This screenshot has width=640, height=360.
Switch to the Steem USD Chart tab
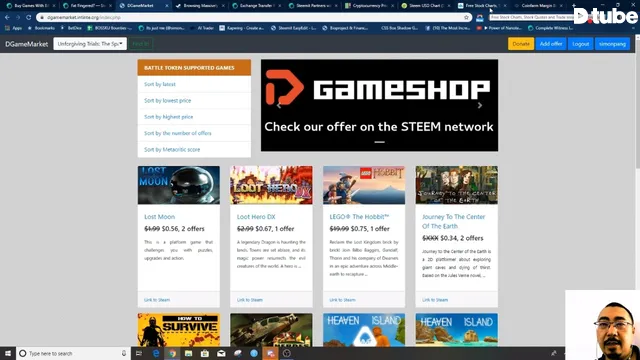pos(425,6)
